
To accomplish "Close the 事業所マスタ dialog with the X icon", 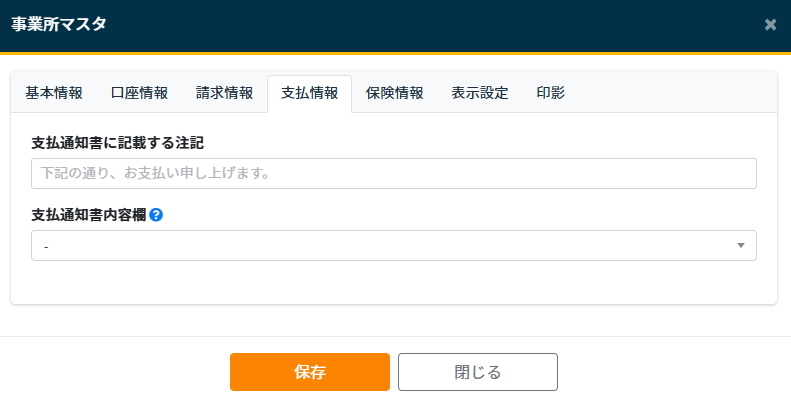I will coord(770,25).
